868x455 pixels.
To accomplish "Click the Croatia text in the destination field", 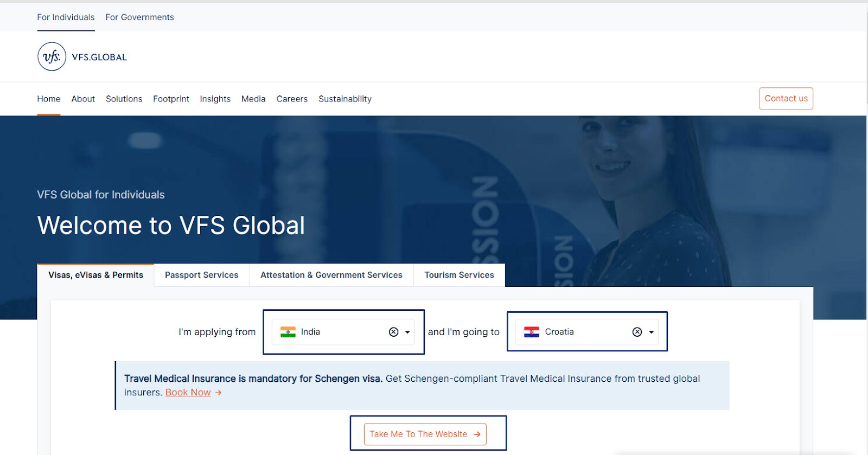I will pos(559,332).
